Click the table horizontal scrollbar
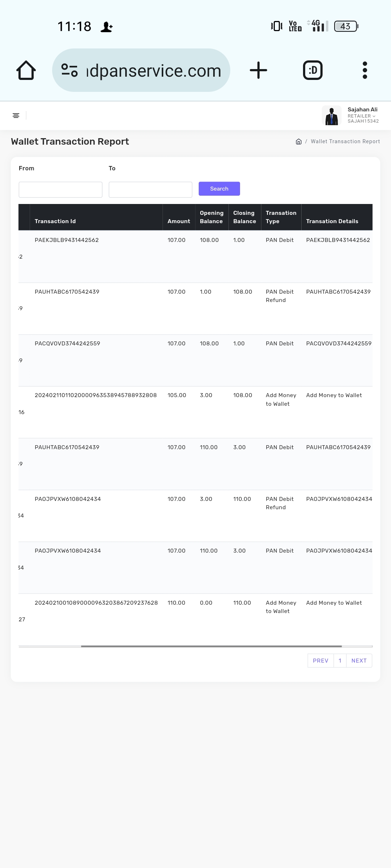 [x=211, y=646]
